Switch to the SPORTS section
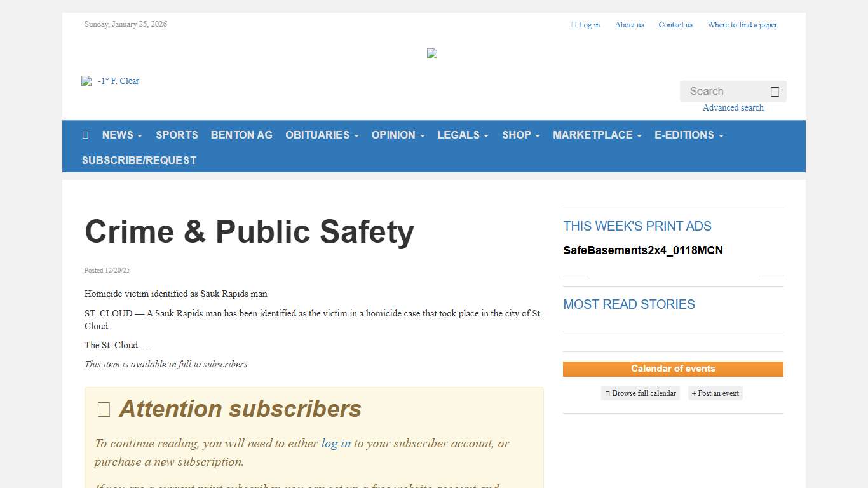The height and width of the screenshot is (488, 868). pyautogui.click(x=177, y=135)
